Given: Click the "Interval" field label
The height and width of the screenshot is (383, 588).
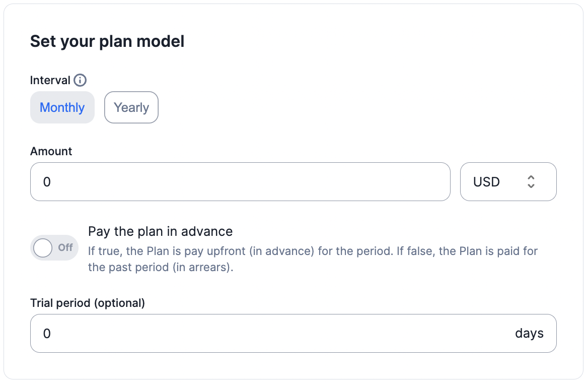Looking at the screenshot, I should tap(50, 80).
